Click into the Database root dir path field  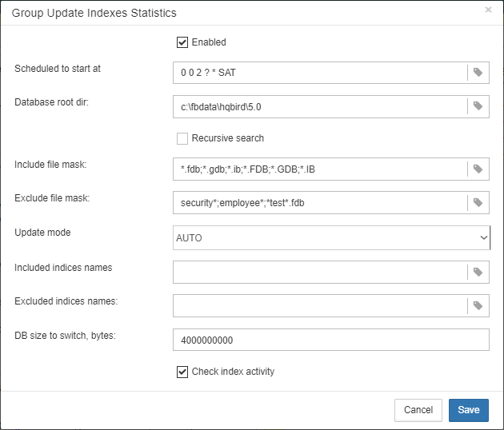pos(320,106)
